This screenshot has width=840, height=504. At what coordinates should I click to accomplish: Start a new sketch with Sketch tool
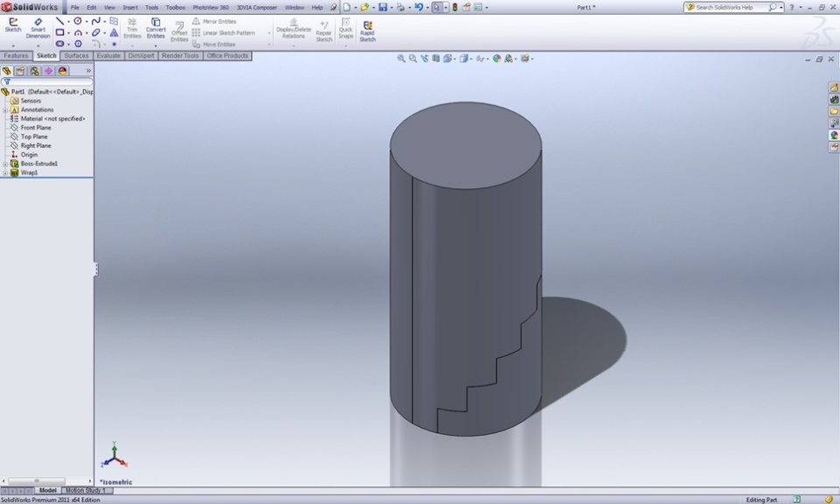[x=13, y=25]
